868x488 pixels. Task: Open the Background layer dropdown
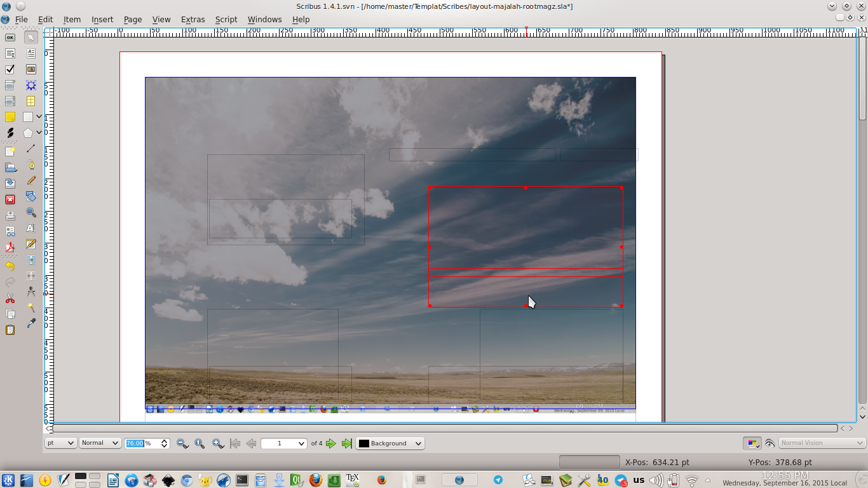(390, 443)
